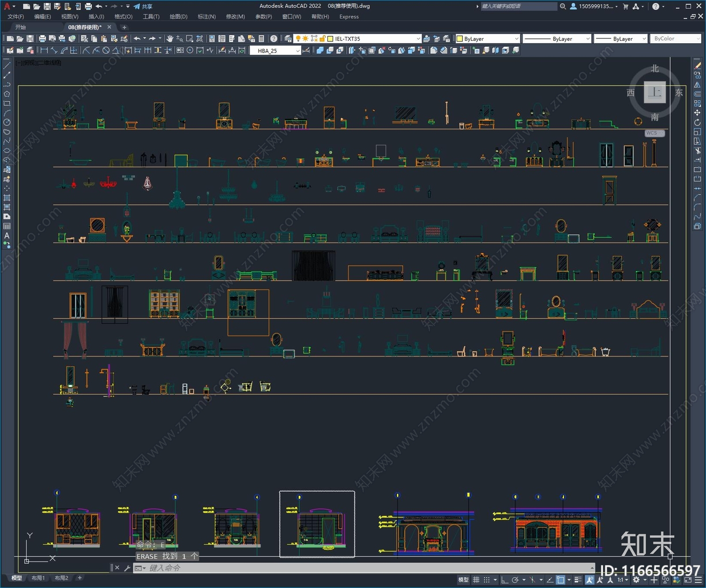Click the Rotate tool in modify toolbar
The image size is (706, 588).
[x=697, y=122]
